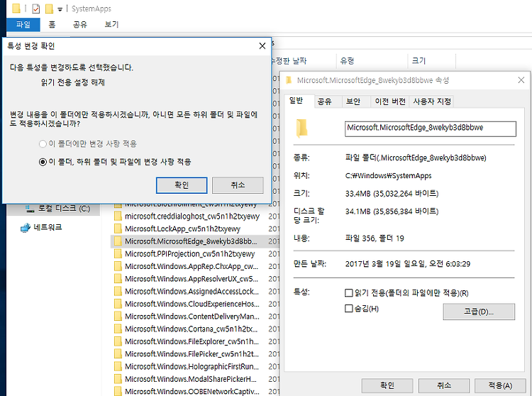Select Microsoft.Windows.ModalSharePickerH... folder name
532x396 pixels.
191,379
